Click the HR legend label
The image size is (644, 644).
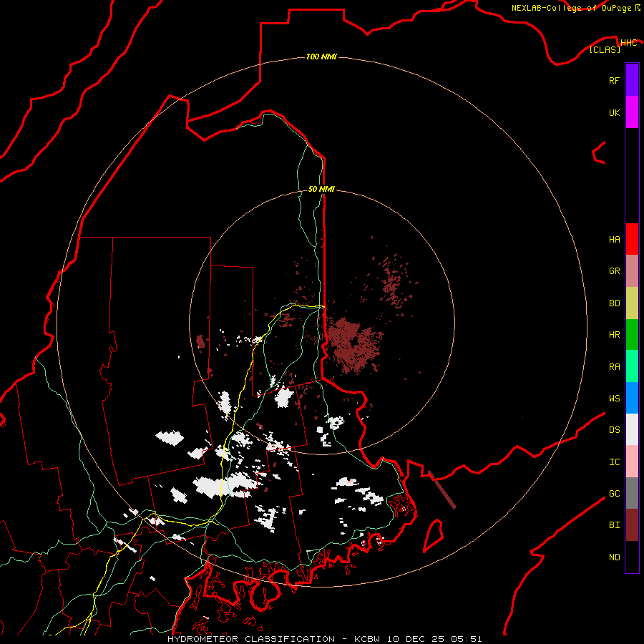pyautogui.click(x=614, y=335)
